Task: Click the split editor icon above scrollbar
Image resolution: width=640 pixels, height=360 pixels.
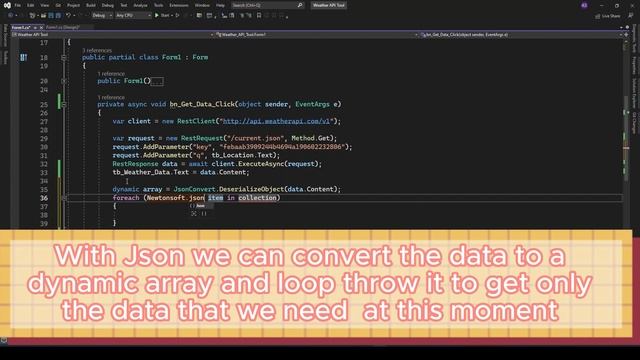Action: tap(627, 35)
